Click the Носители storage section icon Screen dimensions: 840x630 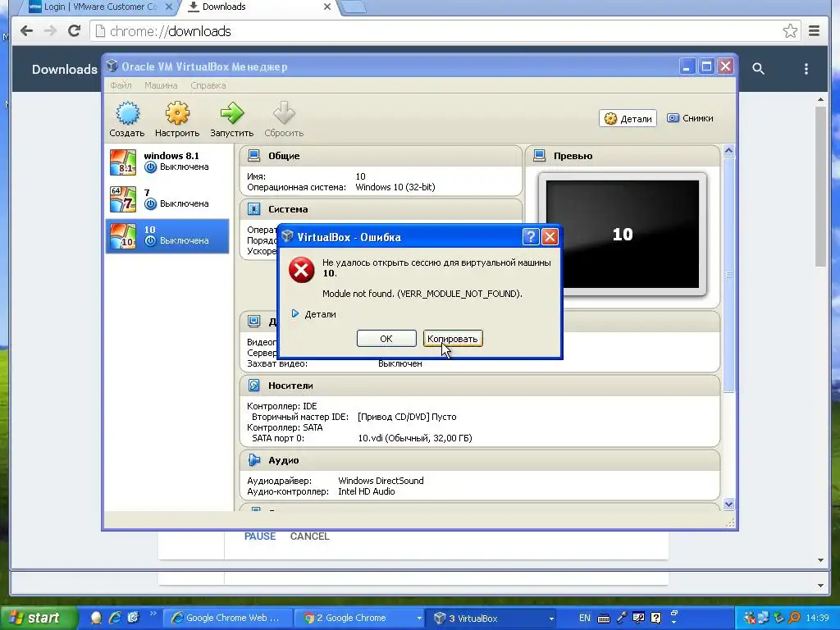pyautogui.click(x=254, y=386)
